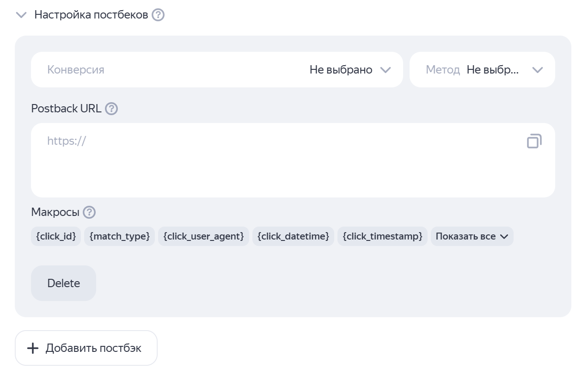Copy the Postback URL with the copy icon
This screenshot has width=588, height=375.
(534, 141)
